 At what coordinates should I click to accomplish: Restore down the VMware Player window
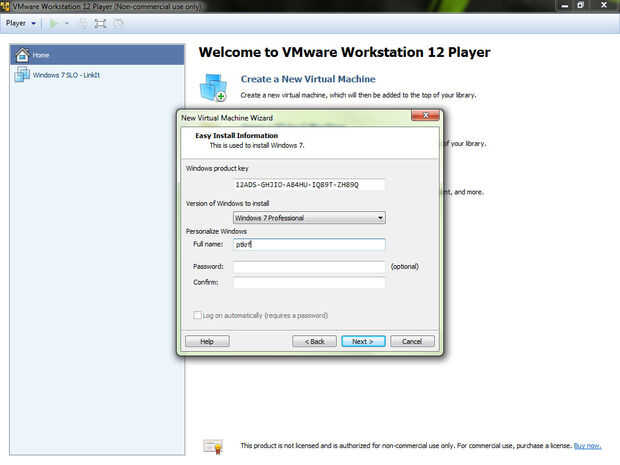[x=580, y=6]
